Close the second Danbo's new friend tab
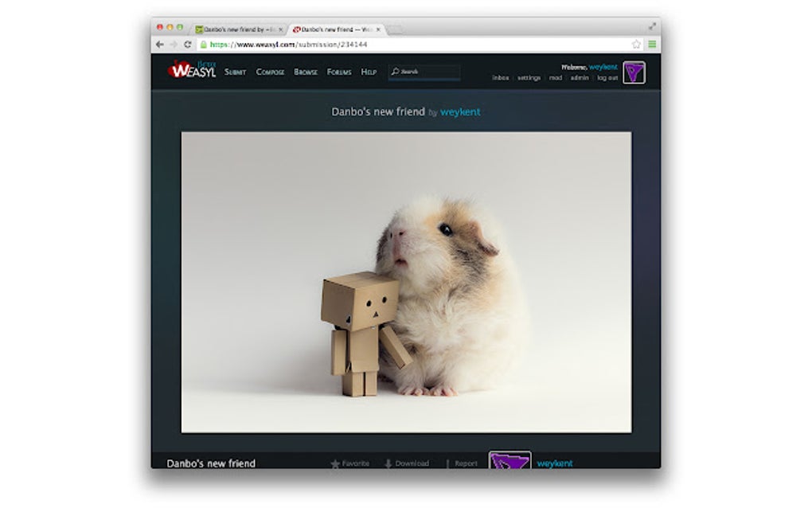 [378, 29]
